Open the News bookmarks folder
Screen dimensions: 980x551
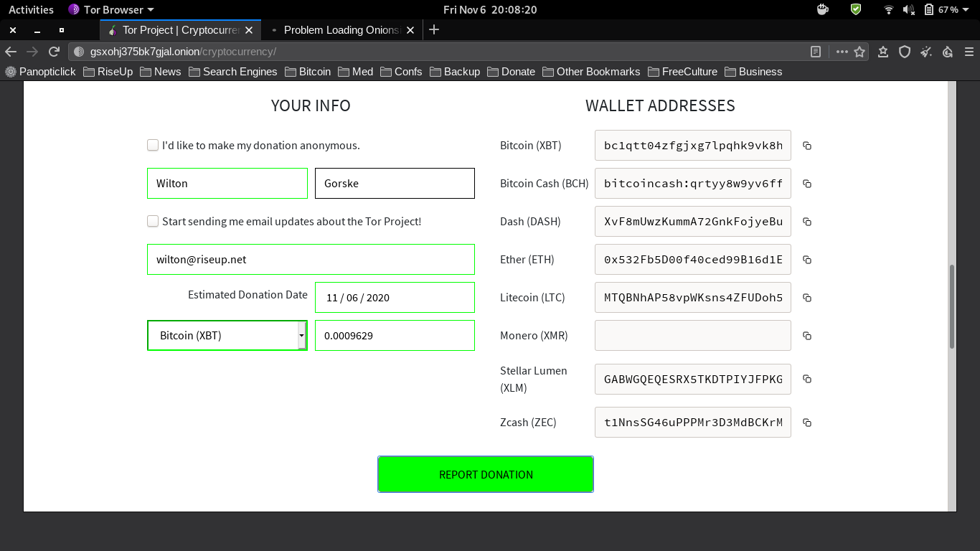[161, 72]
